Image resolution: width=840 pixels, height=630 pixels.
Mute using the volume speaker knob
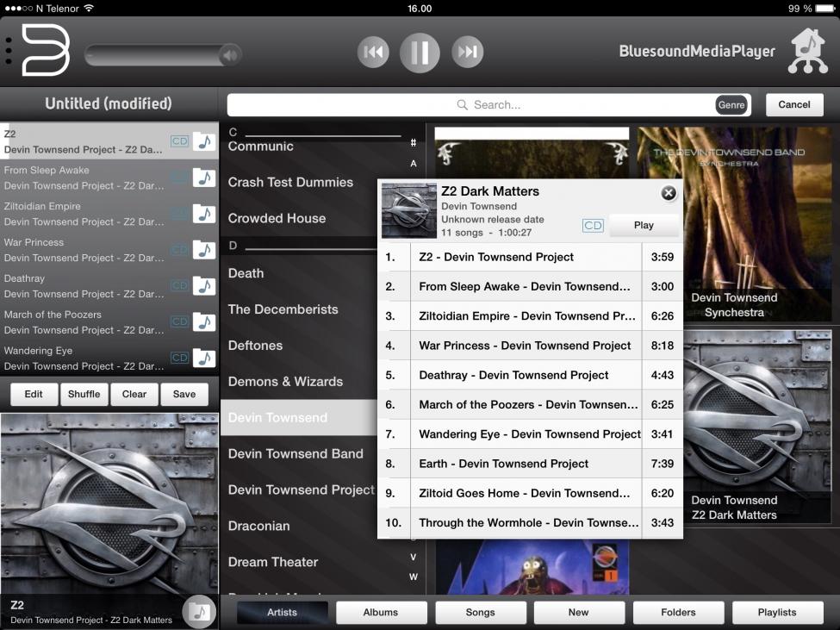(230, 54)
